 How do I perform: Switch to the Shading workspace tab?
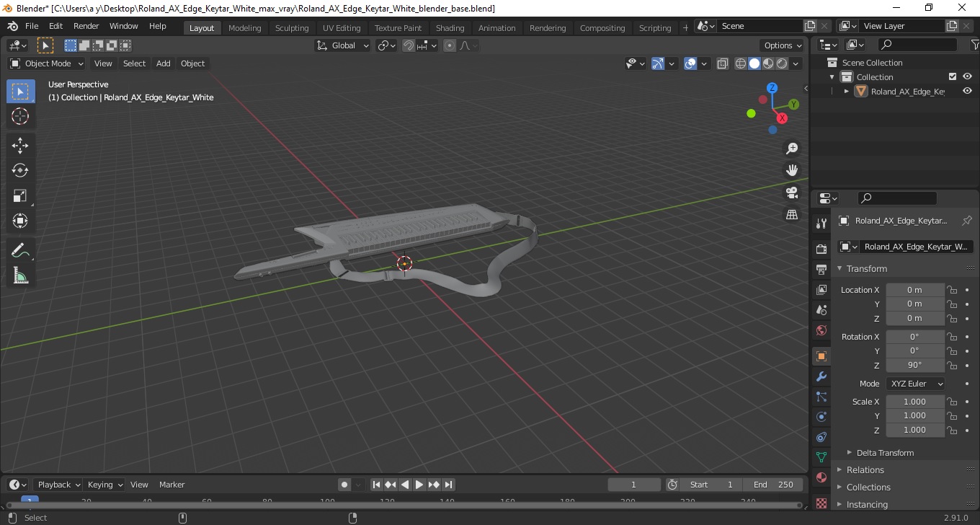point(450,28)
